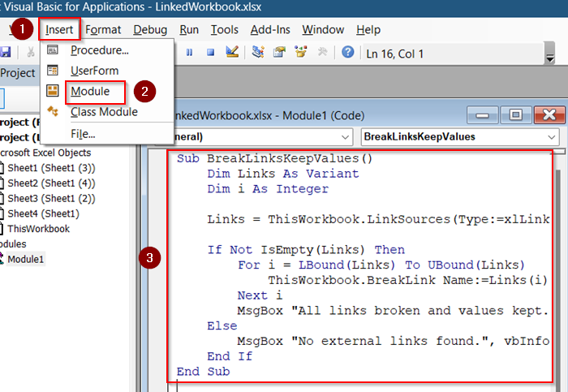Click the End If code line
The height and width of the screenshot is (392, 568).
tap(230, 356)
